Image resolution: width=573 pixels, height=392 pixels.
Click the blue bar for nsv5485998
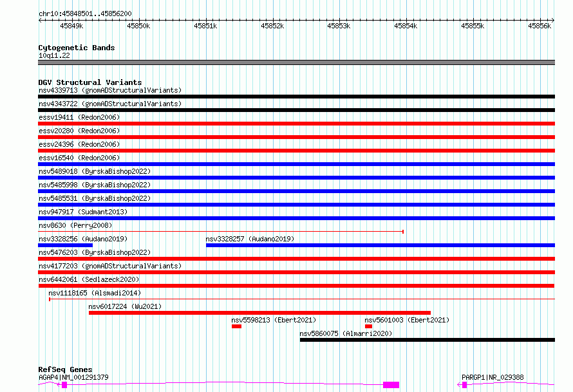296,191
